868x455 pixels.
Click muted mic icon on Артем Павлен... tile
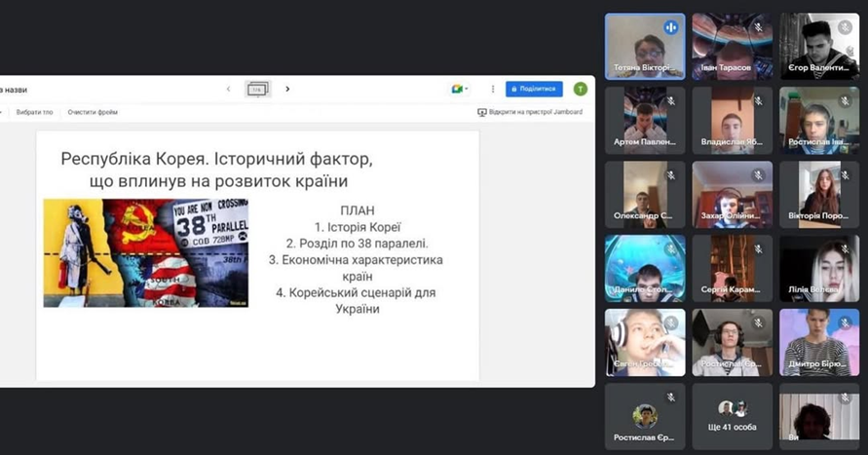[x=670, y=100]
